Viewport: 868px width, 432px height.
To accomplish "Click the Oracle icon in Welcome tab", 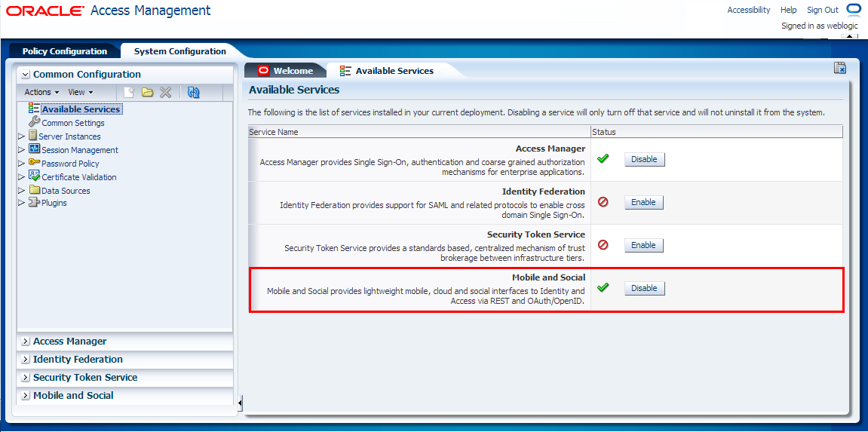I will pyautogui.click(x=263, y=70).
